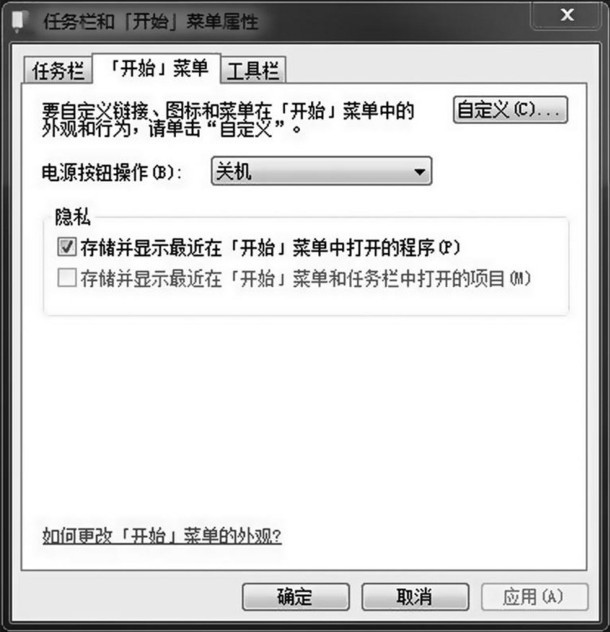
Task: Click the window icon in the title bar
Action: click(x=19, y=20)
